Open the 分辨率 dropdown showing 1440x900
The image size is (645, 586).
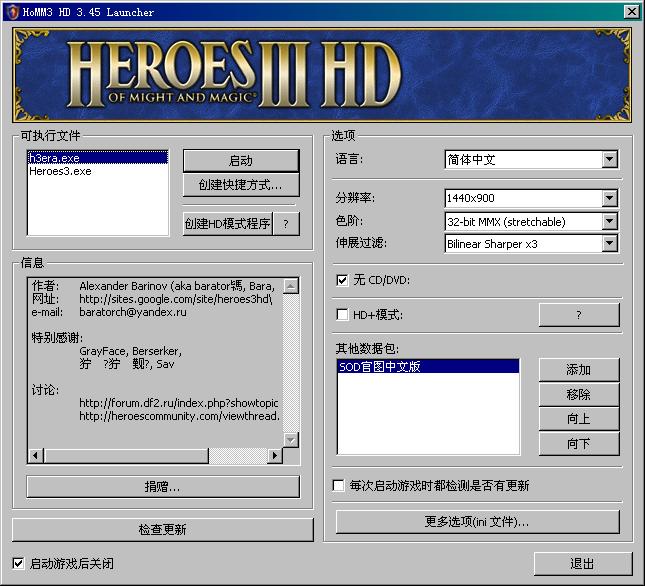click(610, 198)
